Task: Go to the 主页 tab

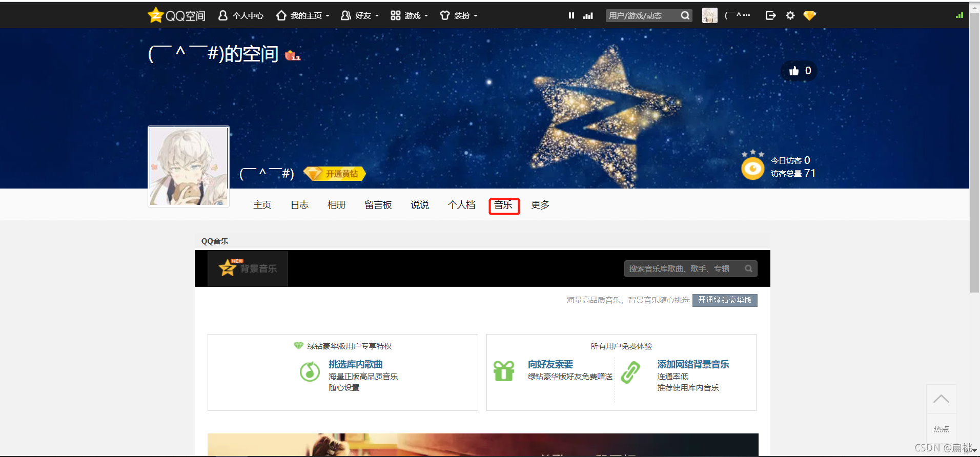Action: (262, 205)
